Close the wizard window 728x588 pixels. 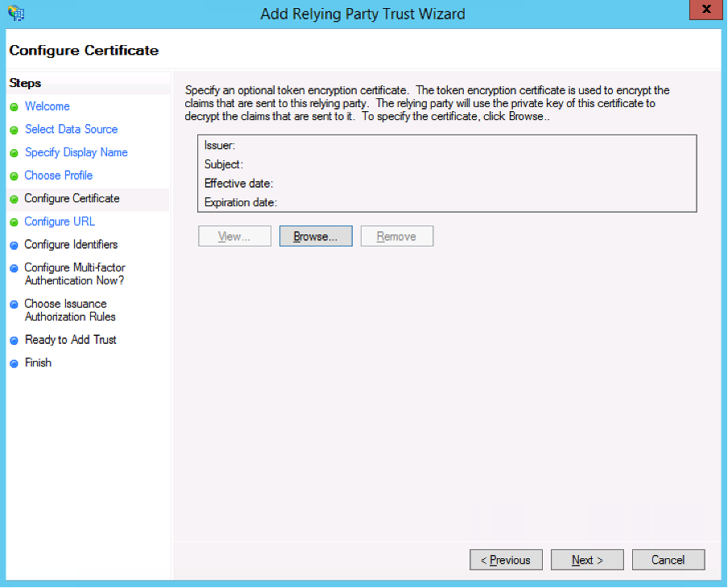point(706,10)
